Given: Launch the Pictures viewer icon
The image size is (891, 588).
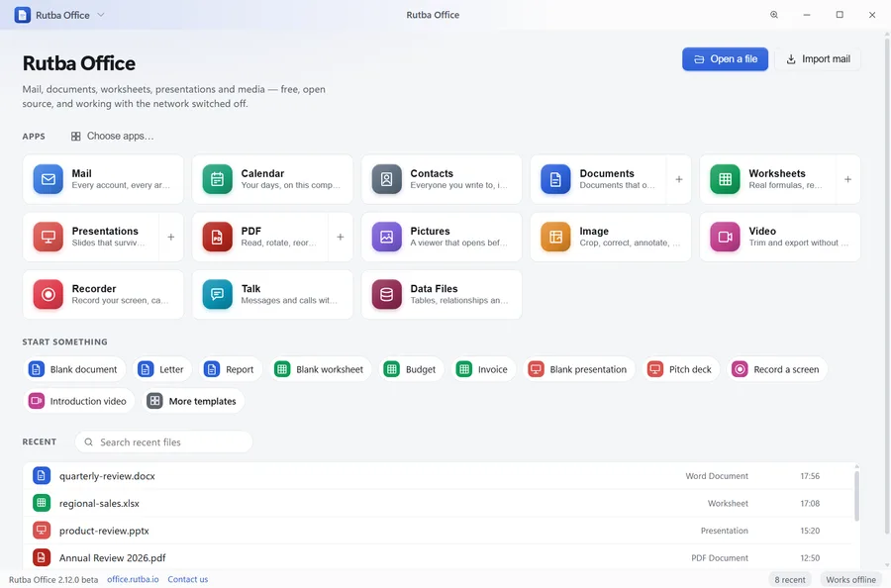Looking at the screenshot, I should [x=386, y=237].
